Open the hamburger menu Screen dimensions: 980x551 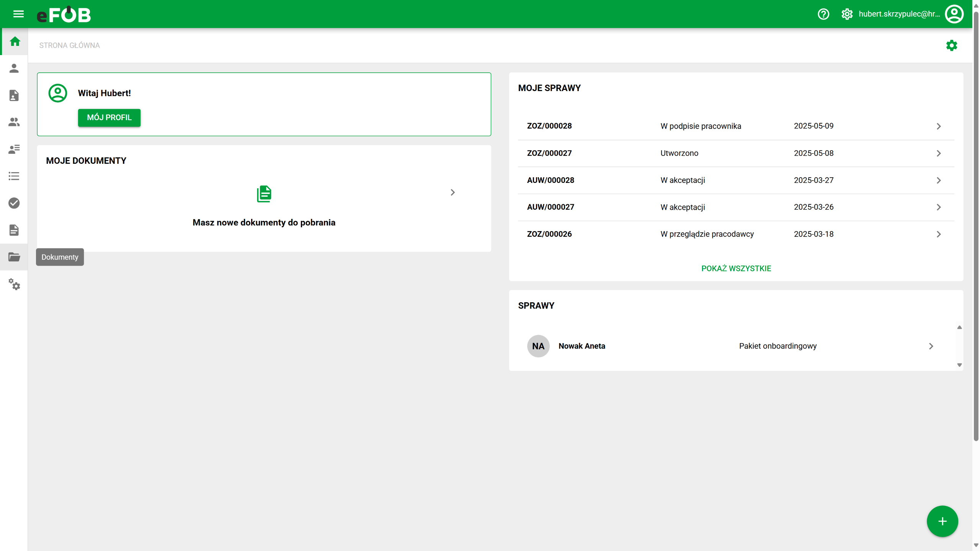18,14
